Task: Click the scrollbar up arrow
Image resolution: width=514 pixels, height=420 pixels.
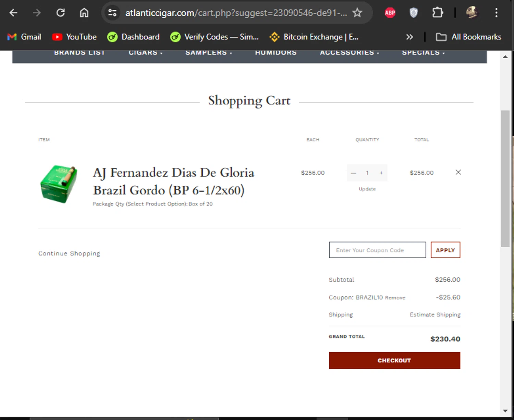Action: click(x=505, y=57)
